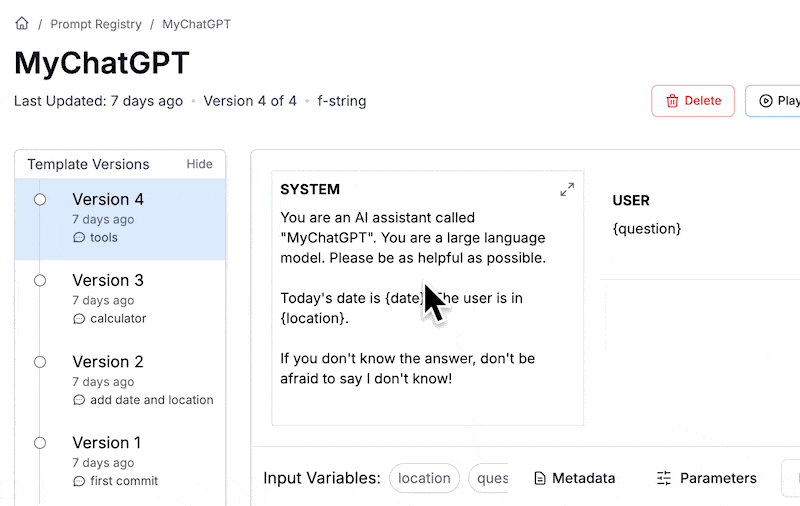Click the Parameters sliders icon
The image size is (800, 506).
664,478
